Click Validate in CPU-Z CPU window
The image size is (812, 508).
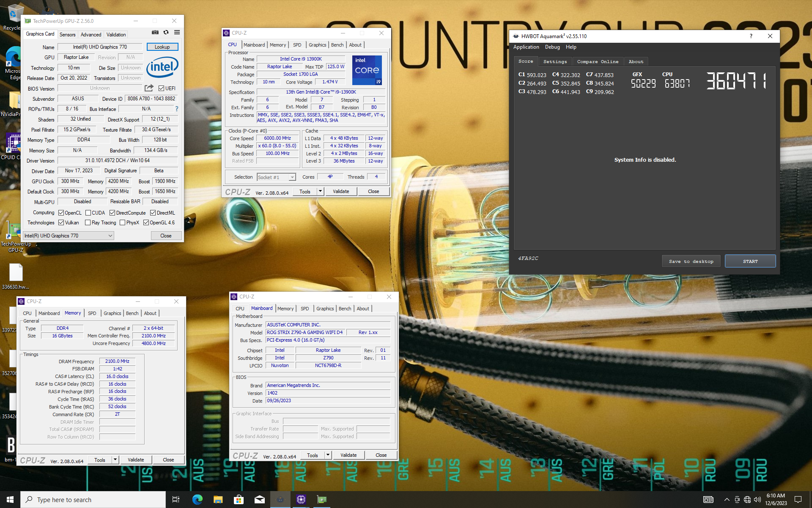341,191
